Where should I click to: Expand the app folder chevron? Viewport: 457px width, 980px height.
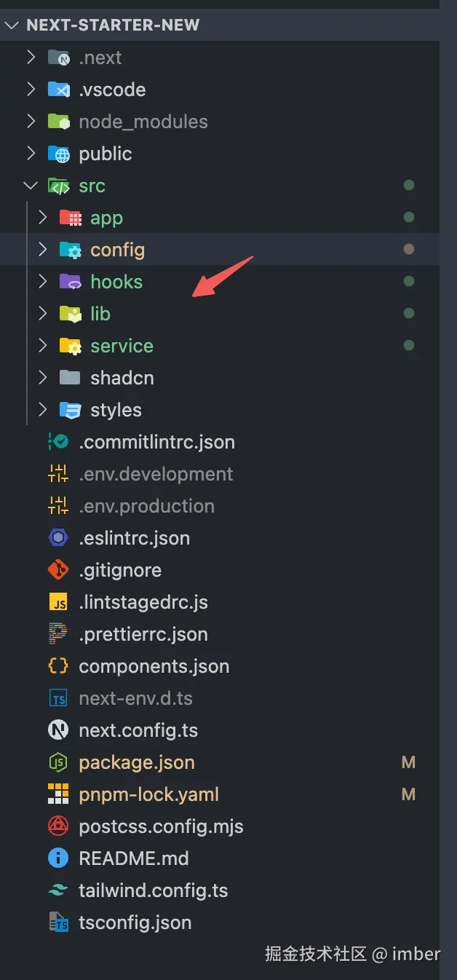43,218
